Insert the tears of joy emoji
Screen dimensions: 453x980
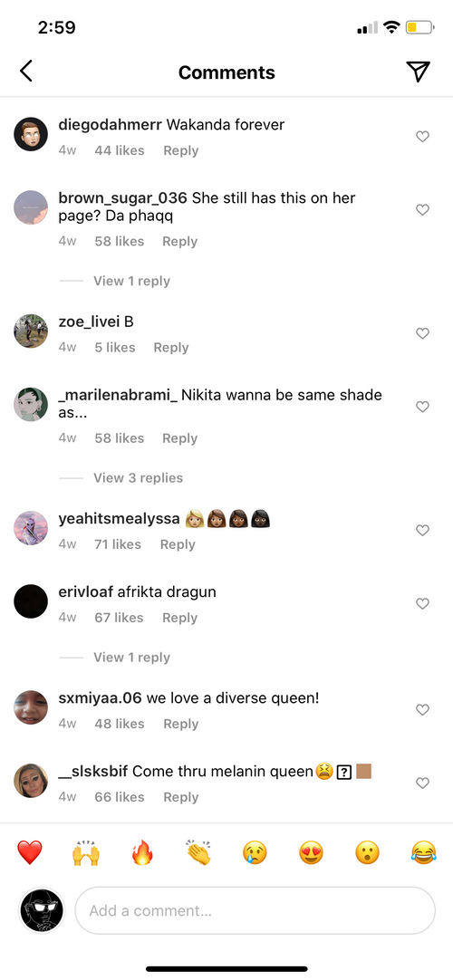pos(423,852)
